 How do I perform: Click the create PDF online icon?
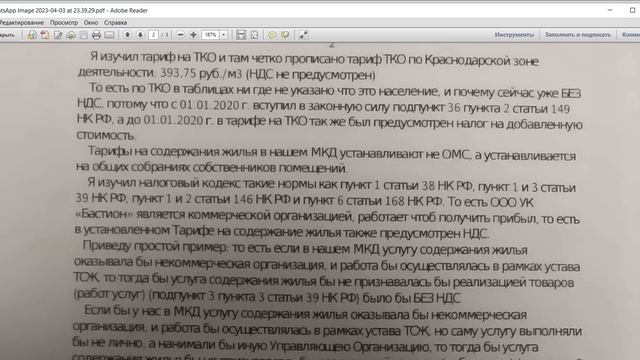click(x=32, y=35)
